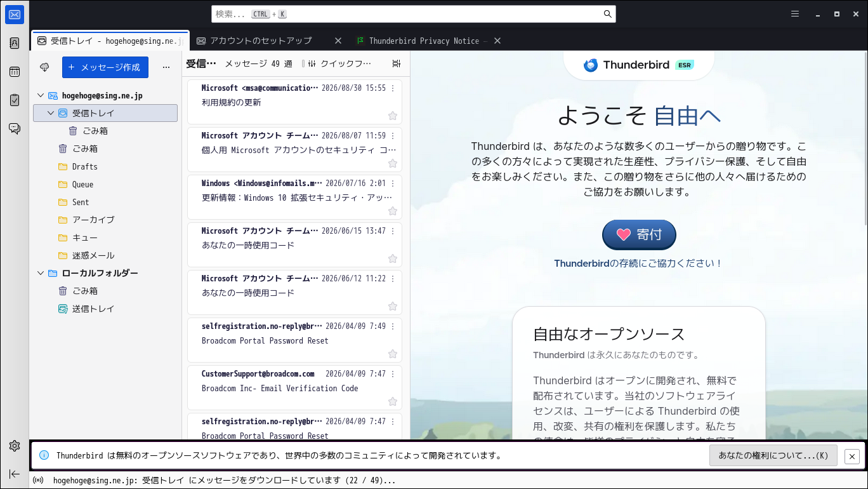Open the Address Book from the sidebar
The width and height of the screenshot is (868, 489).
[15, 43]
